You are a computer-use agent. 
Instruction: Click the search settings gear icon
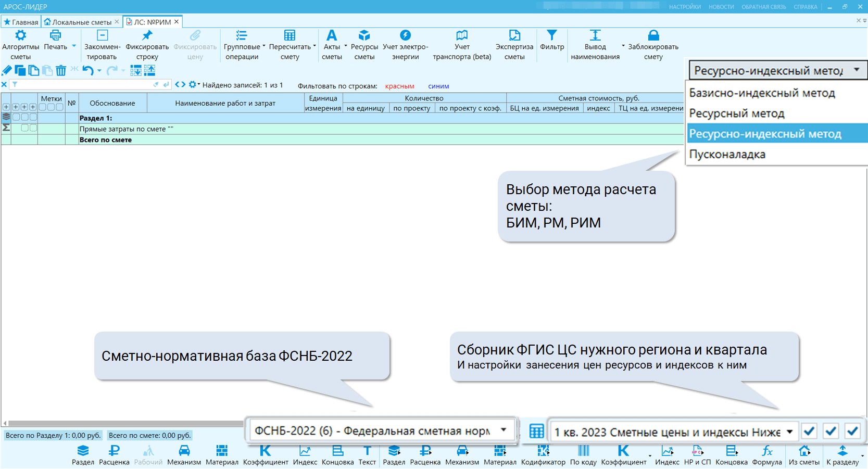coord(192,84)
